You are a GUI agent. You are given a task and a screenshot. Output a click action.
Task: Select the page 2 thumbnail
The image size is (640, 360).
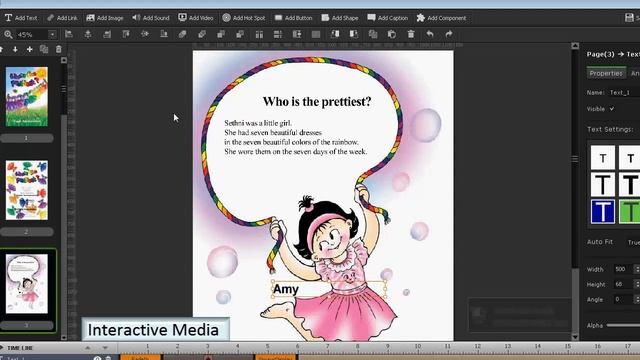[x=27, y=190]
